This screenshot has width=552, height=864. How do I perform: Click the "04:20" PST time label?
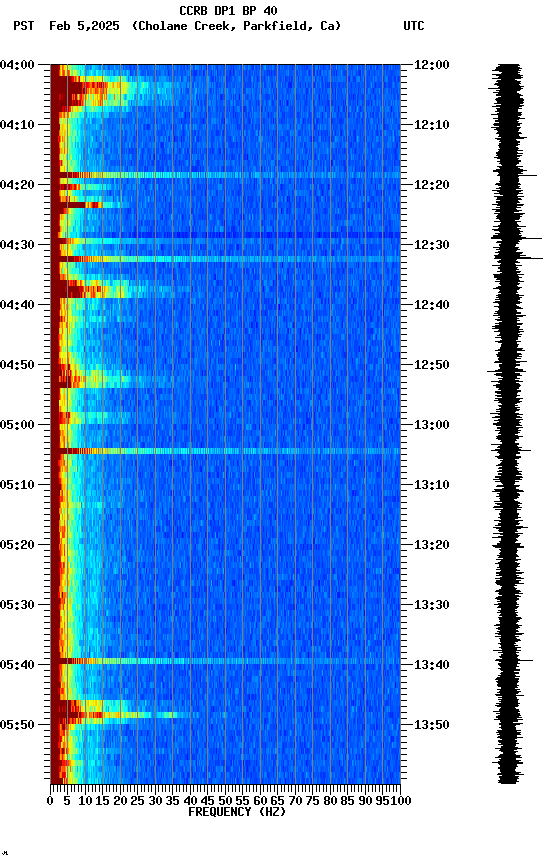coord(17,185)
